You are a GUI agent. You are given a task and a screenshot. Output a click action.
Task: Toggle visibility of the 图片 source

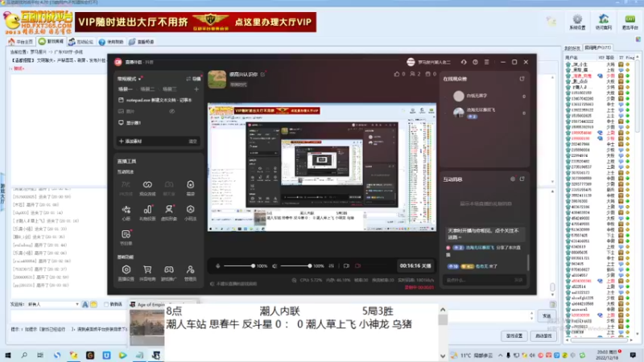(172, 111)
